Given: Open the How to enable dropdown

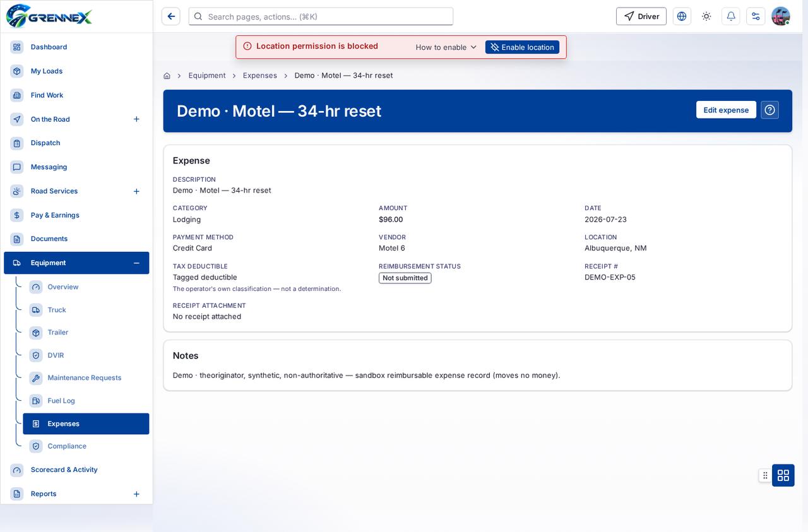Looking at the screenshot, I should 446,47.
